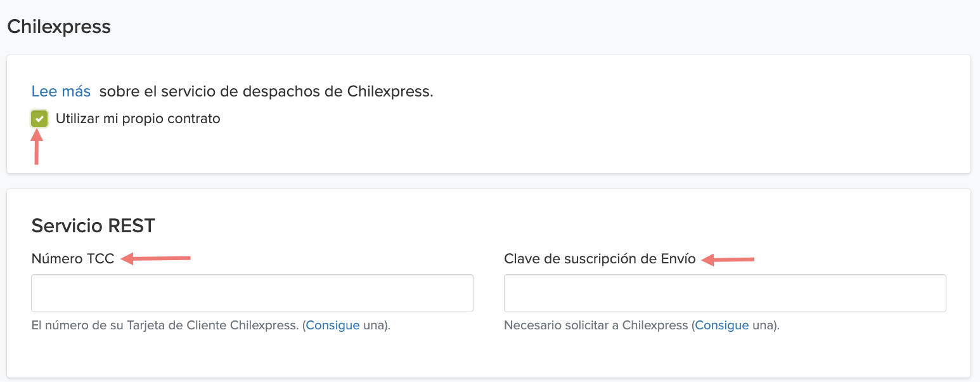Follow the Consigue link under Clave de suscripción
This screenshot has width=980, height=382.
tap(722, 326)
